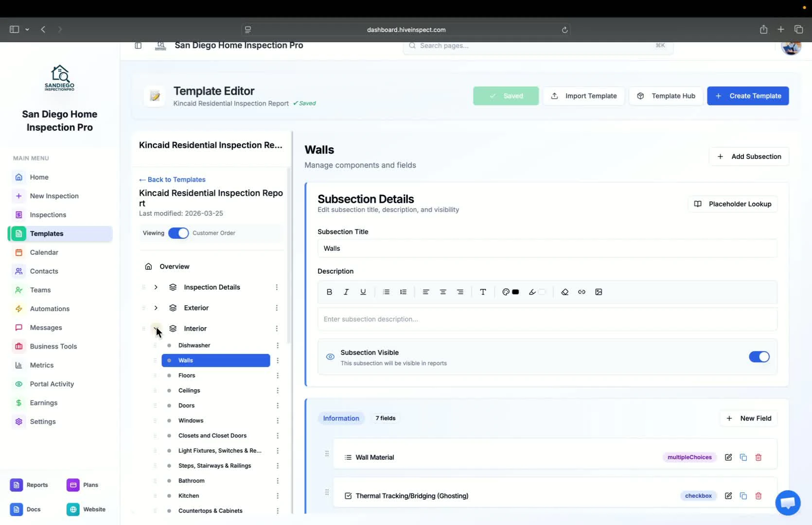The width and height of the screenshot is (812, 525).
Task: Open the chat support bubble
Action: [x=788, y=503]
